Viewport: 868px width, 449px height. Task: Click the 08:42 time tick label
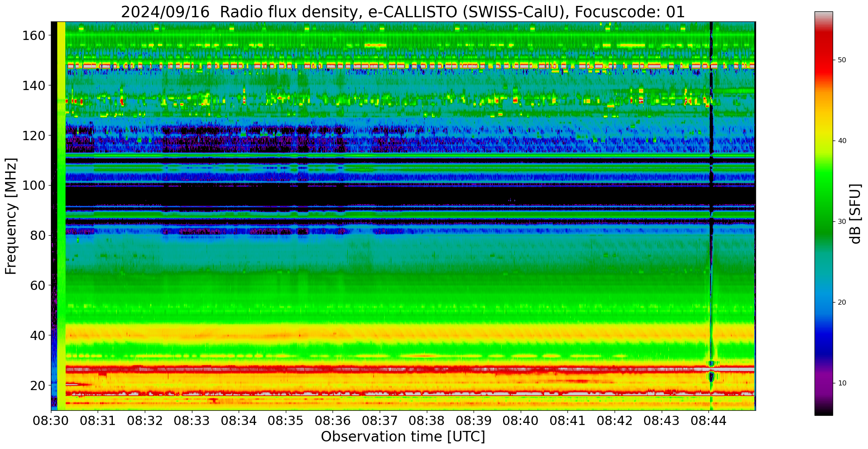tap(615, 420)
